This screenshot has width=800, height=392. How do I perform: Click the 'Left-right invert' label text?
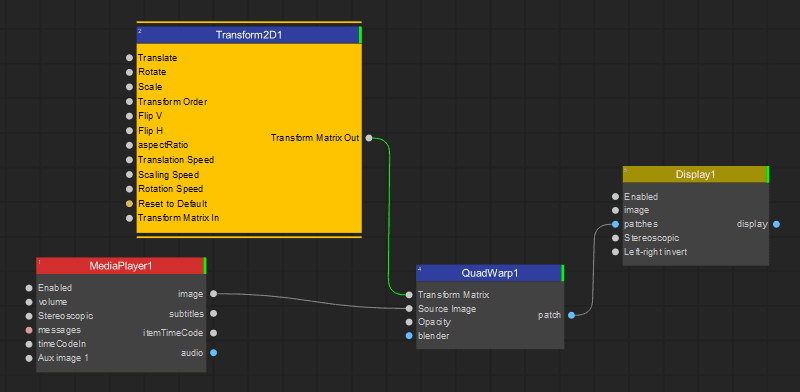[x=656, y=252]
